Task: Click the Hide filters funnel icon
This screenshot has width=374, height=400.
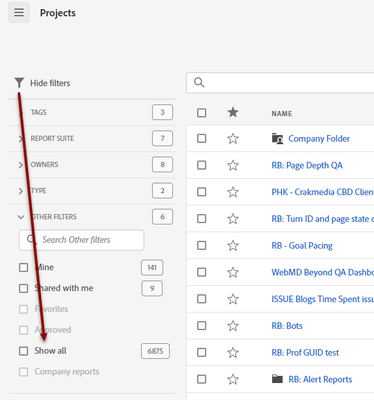Action: [19, 83]
